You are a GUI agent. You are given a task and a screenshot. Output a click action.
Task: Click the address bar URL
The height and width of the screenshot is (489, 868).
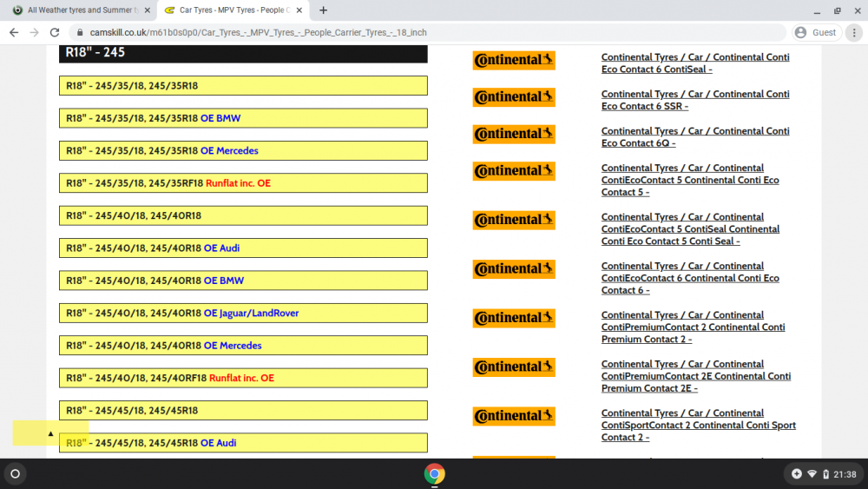click(x=259, y=33)
